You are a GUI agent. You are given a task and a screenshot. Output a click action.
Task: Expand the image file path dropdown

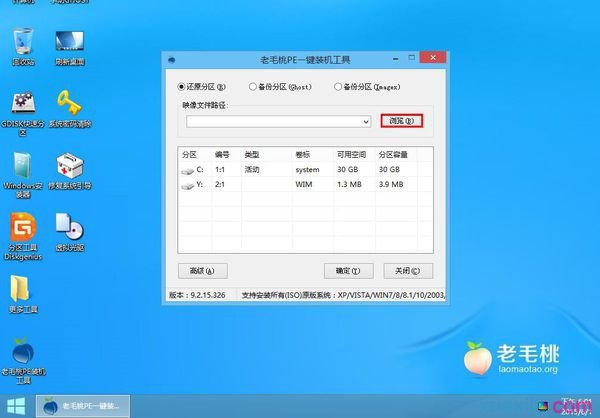(x=366, y=122)
